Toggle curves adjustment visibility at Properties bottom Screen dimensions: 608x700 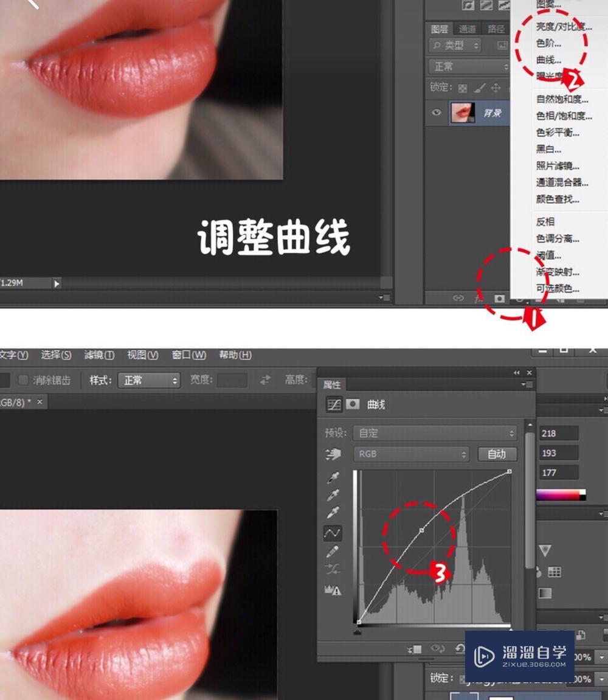(437, 650)
